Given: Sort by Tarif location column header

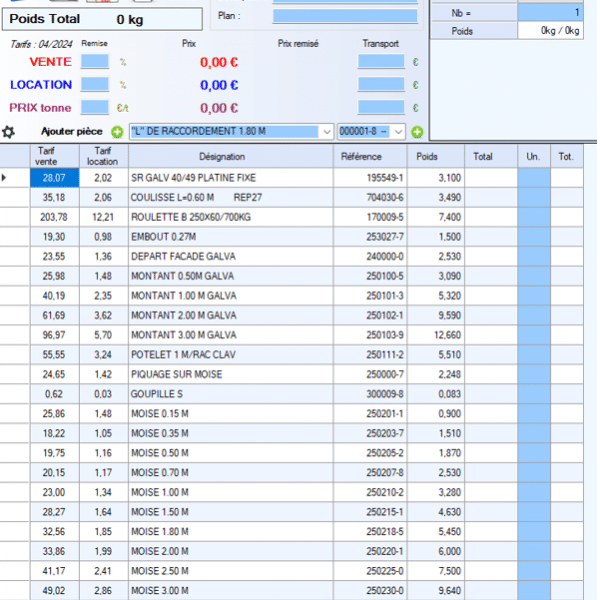Looking at the screenshot, I should pos(104,156).
